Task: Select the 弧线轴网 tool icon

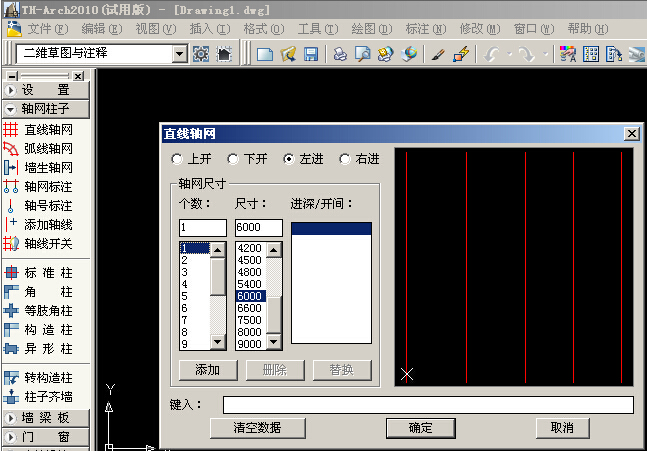Action: tap(11, 149)
